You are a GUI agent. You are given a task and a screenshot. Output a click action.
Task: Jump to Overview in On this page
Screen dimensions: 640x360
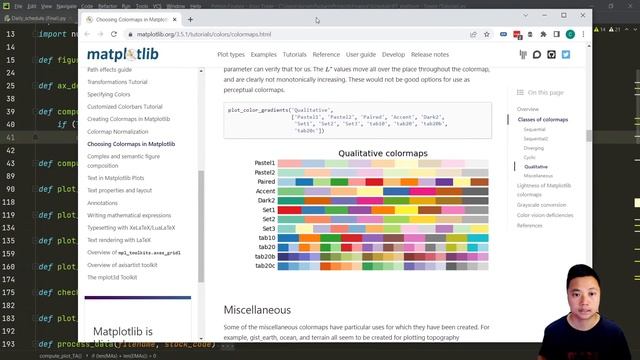pos(528,109)
